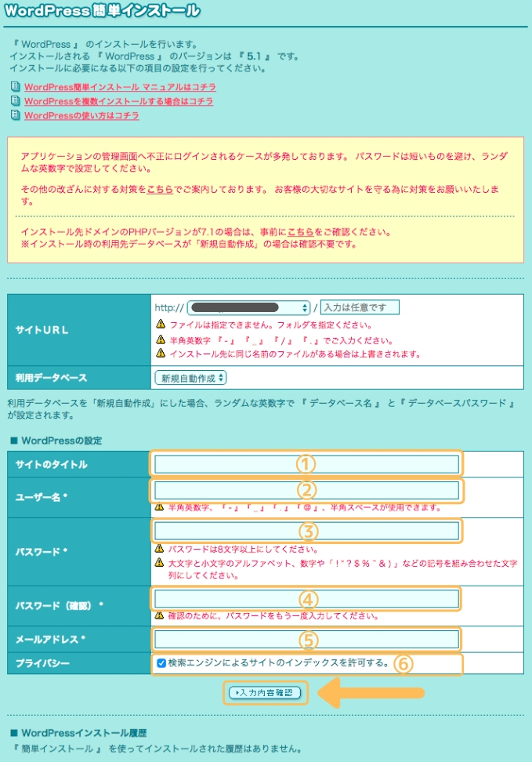Click the WordPressの設定 heading text

tap(62, 441)
